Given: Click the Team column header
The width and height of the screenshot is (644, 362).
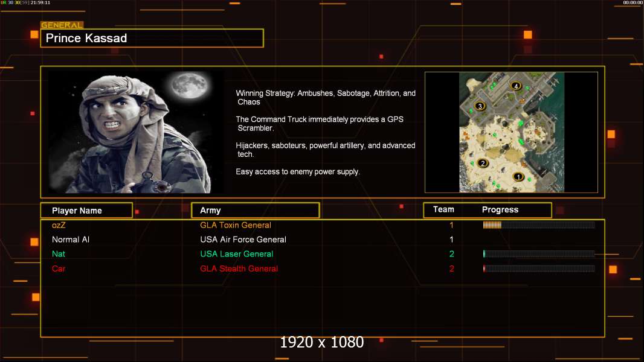Looking at the screenshot, I should 443,209.
